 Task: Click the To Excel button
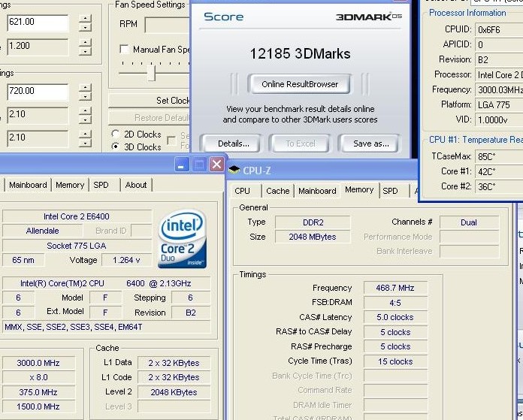click(300, 144)
